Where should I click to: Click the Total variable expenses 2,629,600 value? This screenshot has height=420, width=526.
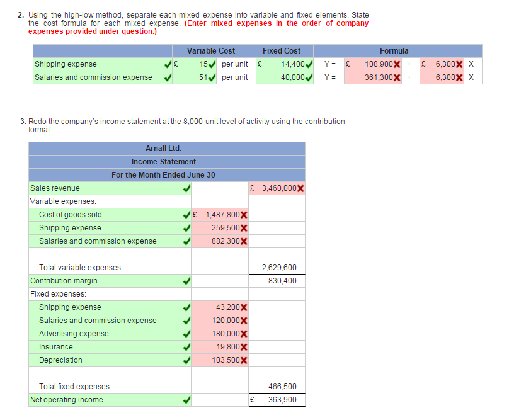click(x=279, y=268)
